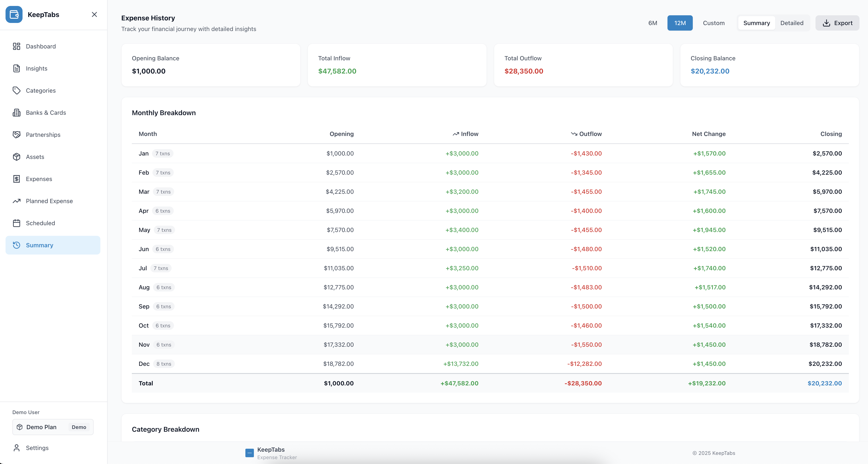Viewport: 868px width, 464px height.
Task: Click the December transactions badge
Action: 164,364
